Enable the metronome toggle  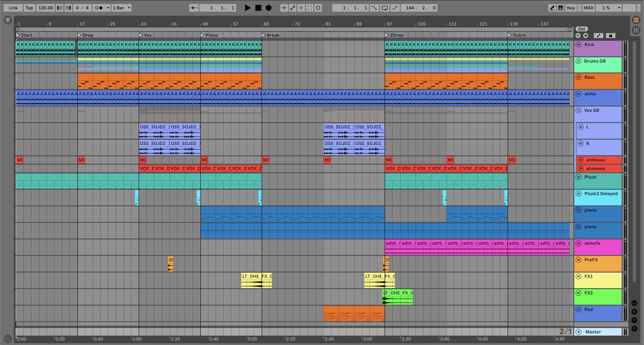pyautogui.click(x=99, y=8)
